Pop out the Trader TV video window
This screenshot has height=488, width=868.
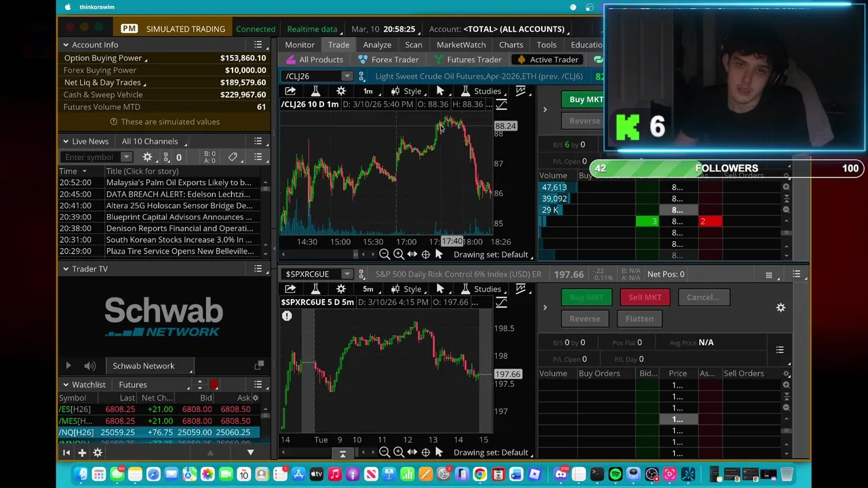click(259, 366)
